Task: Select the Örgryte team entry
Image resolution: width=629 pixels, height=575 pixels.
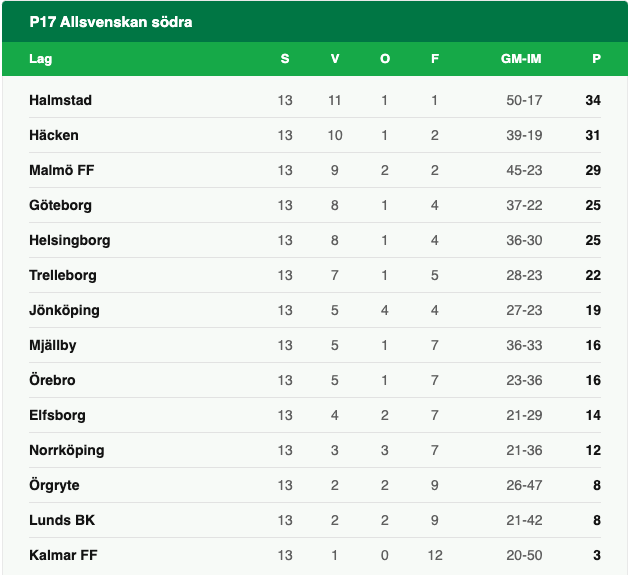Action: click(x=55, y=485)
